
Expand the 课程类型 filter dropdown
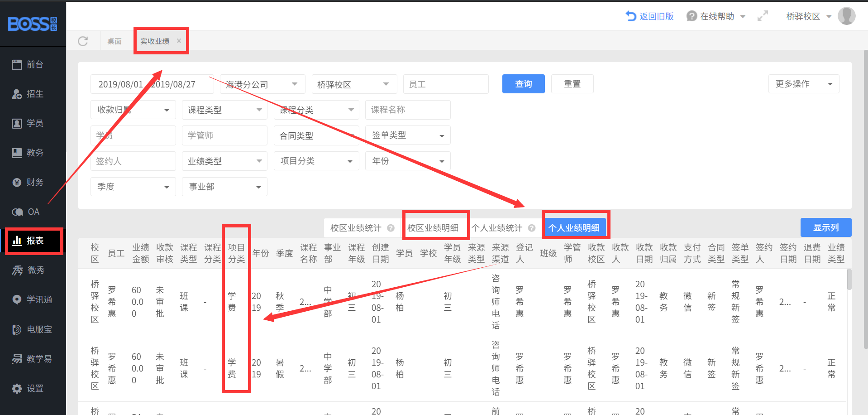224,110
